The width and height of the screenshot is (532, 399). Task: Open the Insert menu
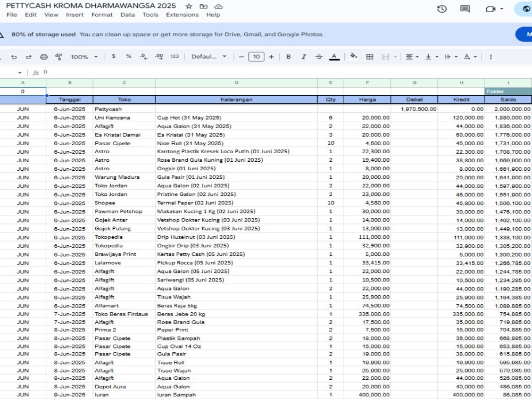click(74, 14)
